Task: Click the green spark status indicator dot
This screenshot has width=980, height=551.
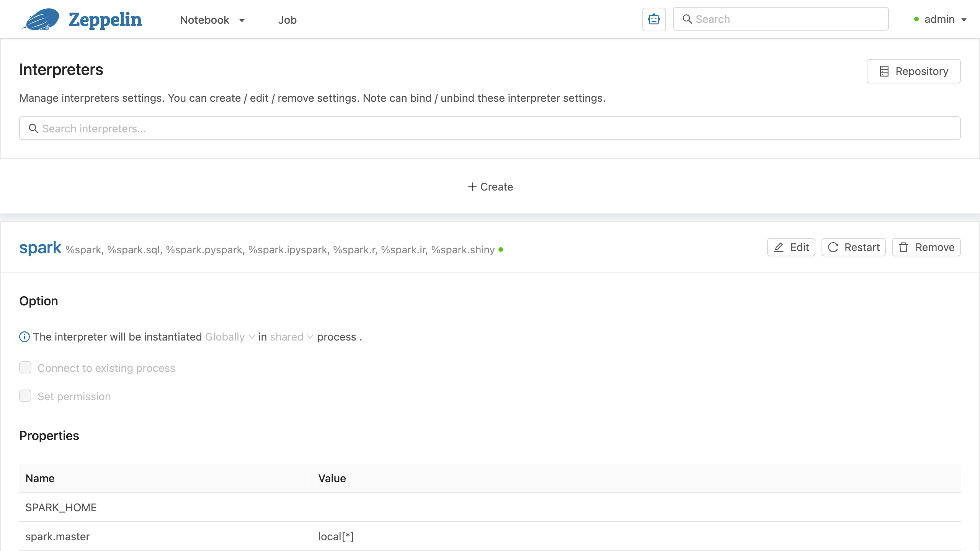Action: [501, 250]
